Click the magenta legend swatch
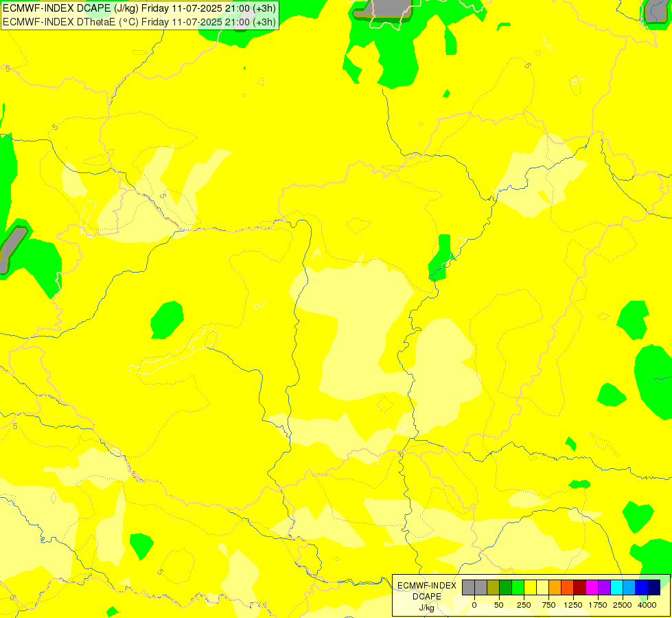Viewport: 672px width, 618px height. click(x=592, y=587)
